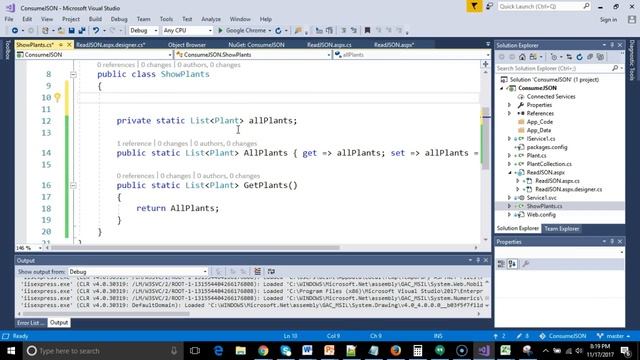
Task: Expand the References node in Solution Explorer
Action: [509, 113]
